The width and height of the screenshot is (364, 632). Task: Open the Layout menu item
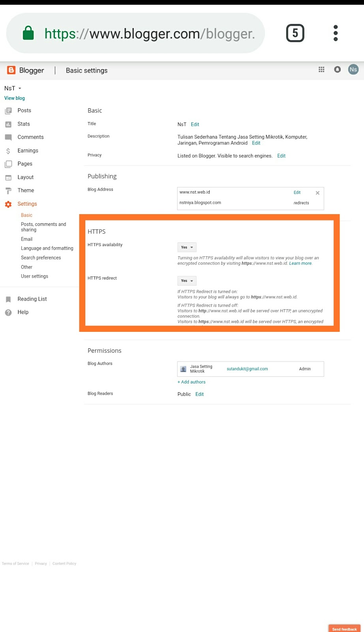26,177
